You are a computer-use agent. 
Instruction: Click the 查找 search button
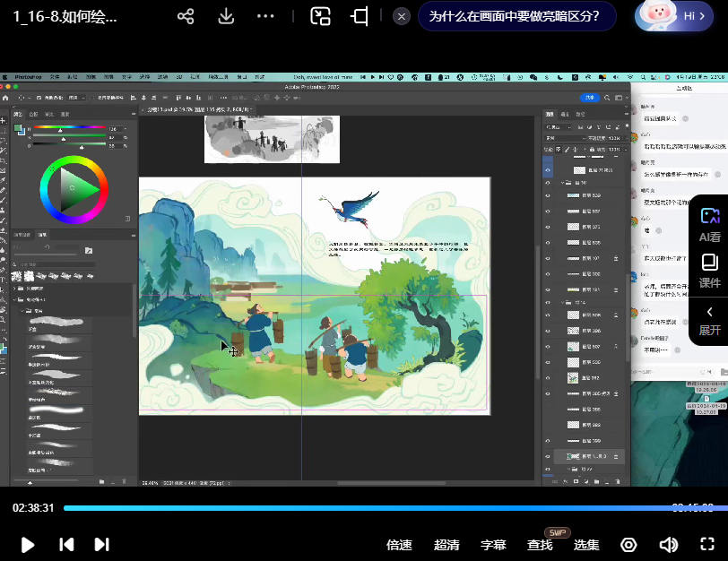540,545
